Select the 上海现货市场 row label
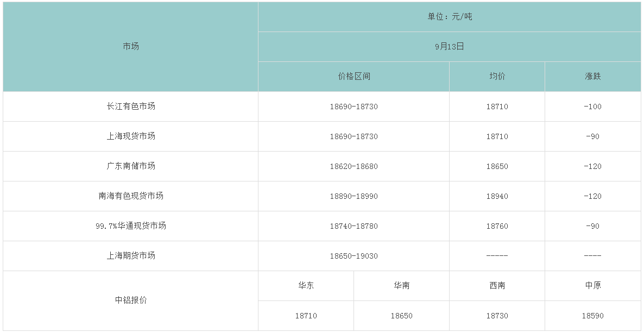 pyautogui.click(x=131, y=136)
